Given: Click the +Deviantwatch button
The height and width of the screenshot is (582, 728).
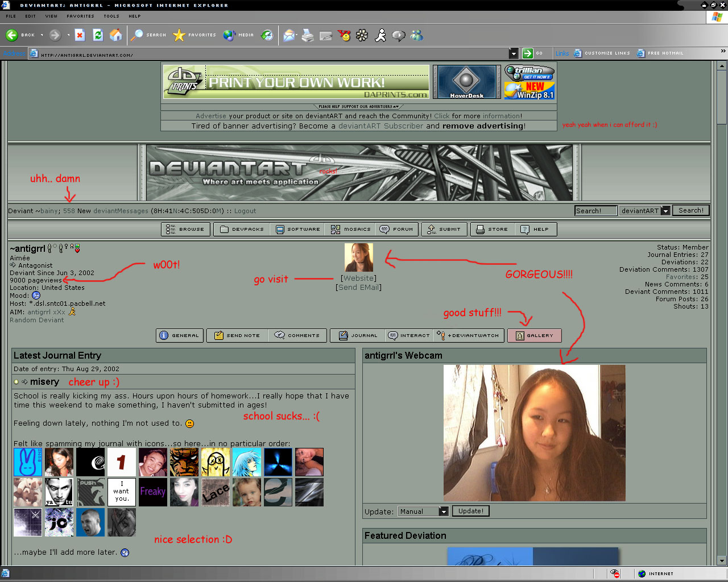Looking at the screenshot, I should [469, 335].
